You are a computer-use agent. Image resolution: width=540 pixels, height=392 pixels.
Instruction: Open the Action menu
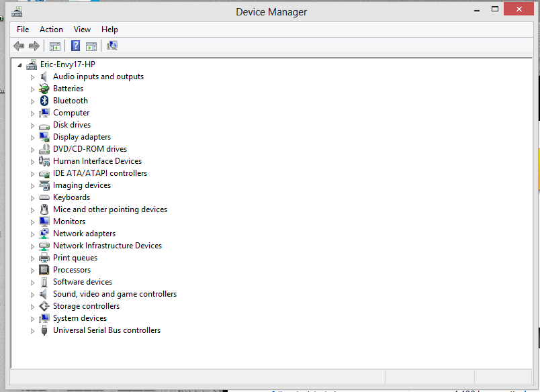(x=51, y=30)
